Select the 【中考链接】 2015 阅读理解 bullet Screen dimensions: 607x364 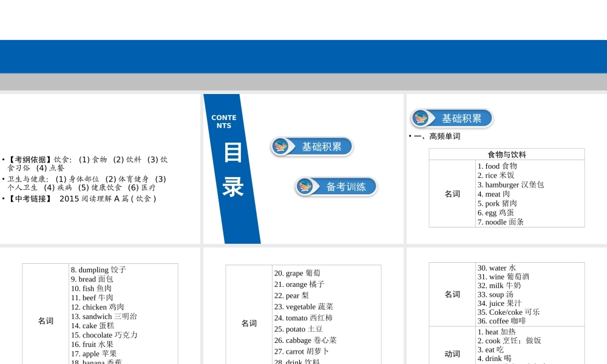(x=82, y=198)
